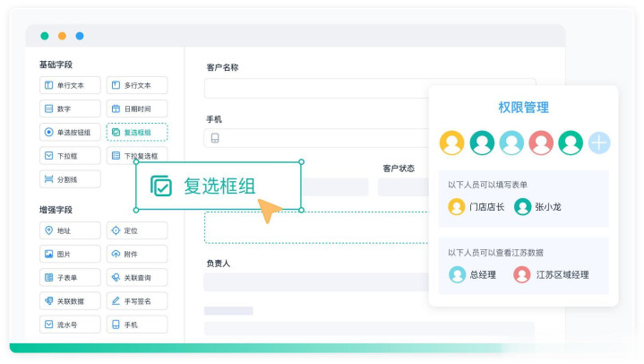Choose the 下拉框 dropdown field
This screenshot has height=364, width=644.
pyautogui.click(x=70, y=155)
